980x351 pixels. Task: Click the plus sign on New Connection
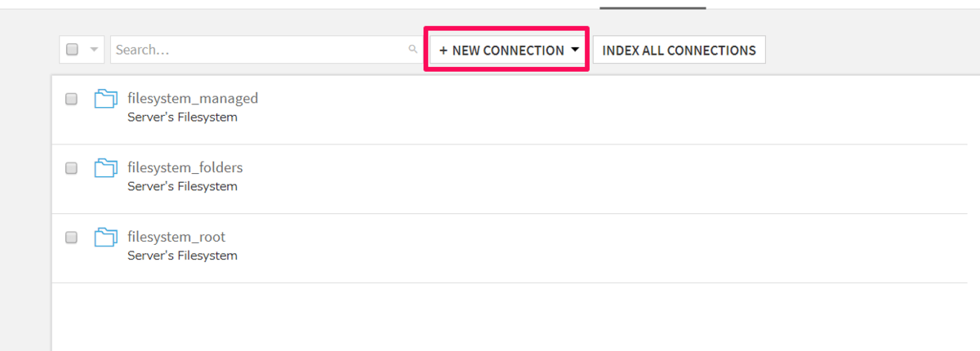[443, 51]
